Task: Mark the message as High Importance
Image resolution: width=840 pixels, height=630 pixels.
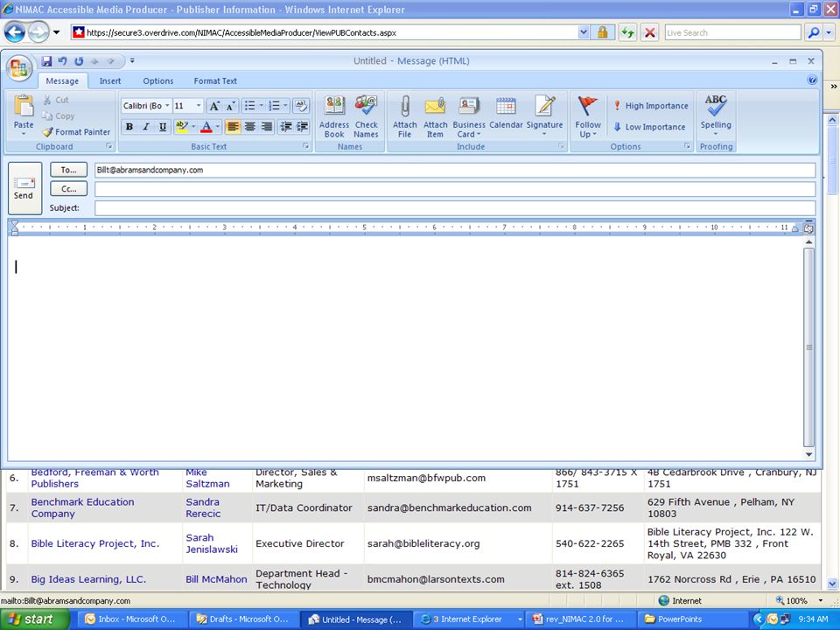Action: point(651,106)
